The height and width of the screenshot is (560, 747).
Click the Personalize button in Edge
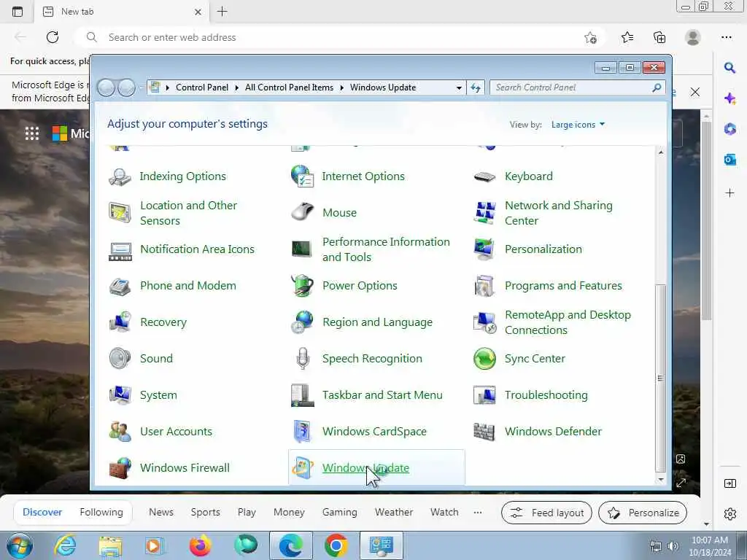tap(643, 513)
